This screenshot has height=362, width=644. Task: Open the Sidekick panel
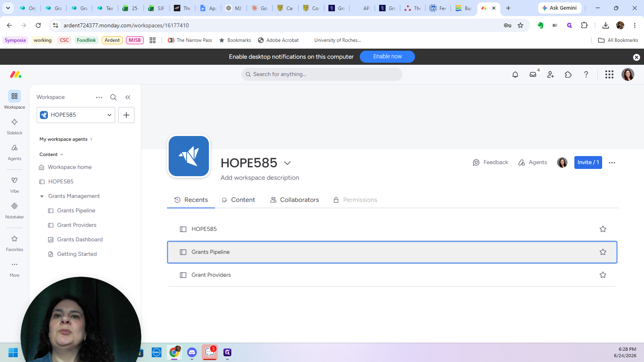pos(14,126)
